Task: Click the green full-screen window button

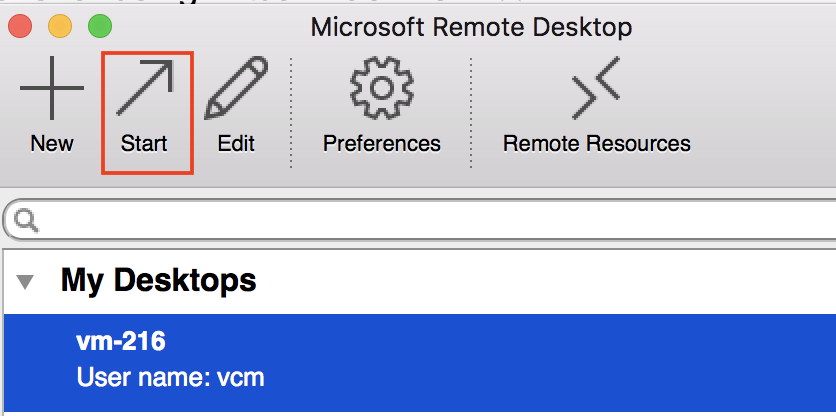Action: (x=100, y=26)
